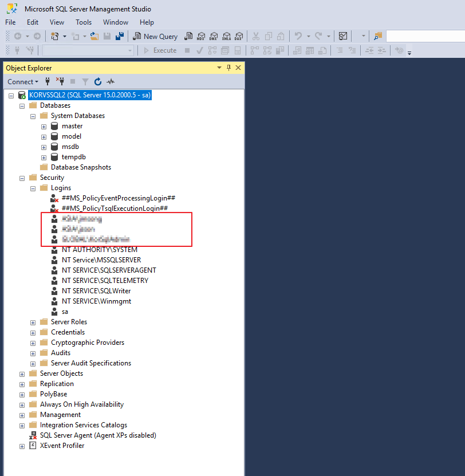Refresh the Object Explorer tree
The width and height of the screenshot is (465, 476).
point(98,81)
